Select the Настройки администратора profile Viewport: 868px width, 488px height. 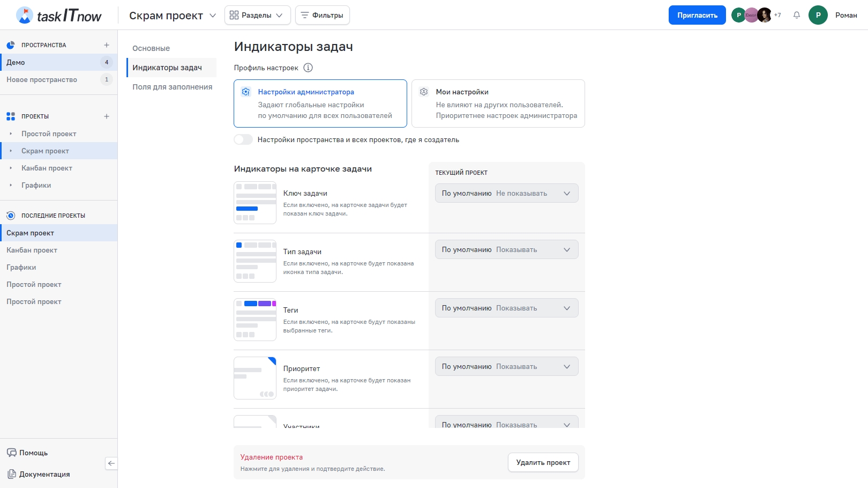point(320,103)
